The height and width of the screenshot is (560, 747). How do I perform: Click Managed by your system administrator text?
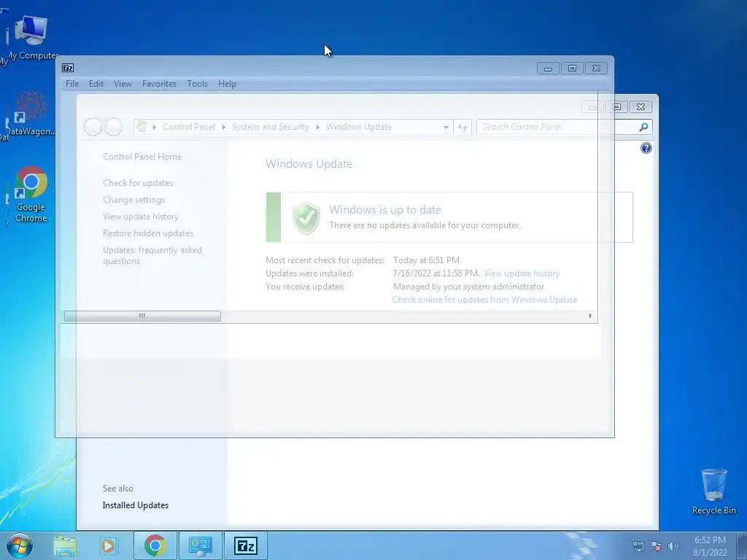click(x=468, y=287)
